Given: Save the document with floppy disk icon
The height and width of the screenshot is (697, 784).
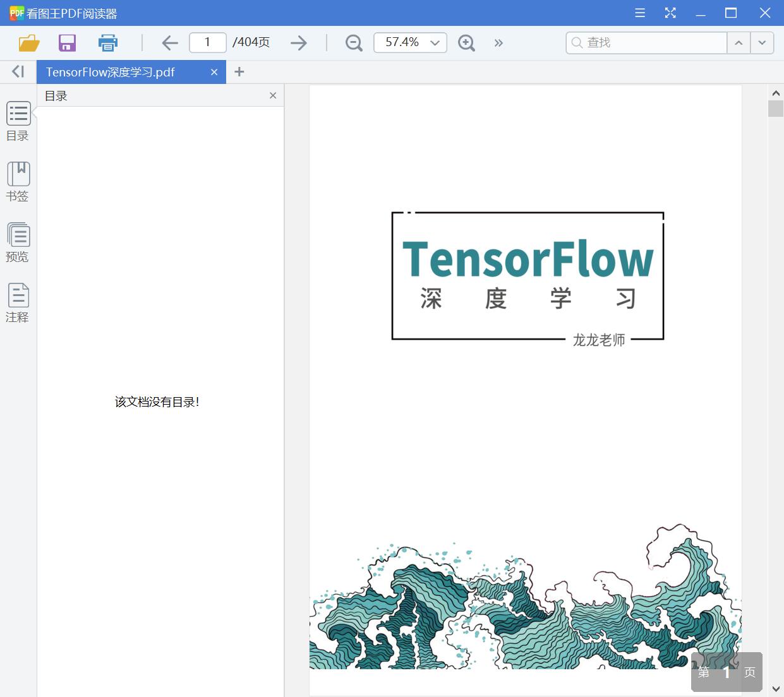Looking at the screenshot, I should [x=67, y=43].
